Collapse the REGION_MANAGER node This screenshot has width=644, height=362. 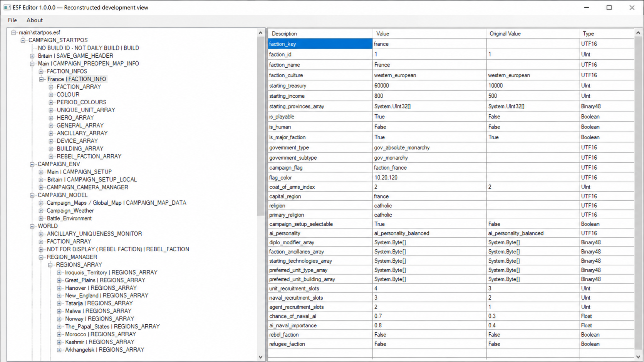click(41, 257)
